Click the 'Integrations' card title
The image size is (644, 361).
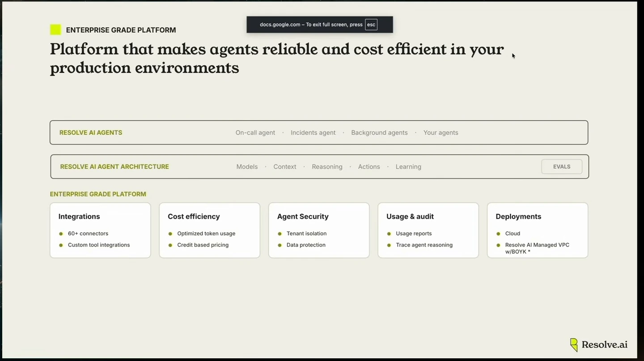tap(79, 217)
